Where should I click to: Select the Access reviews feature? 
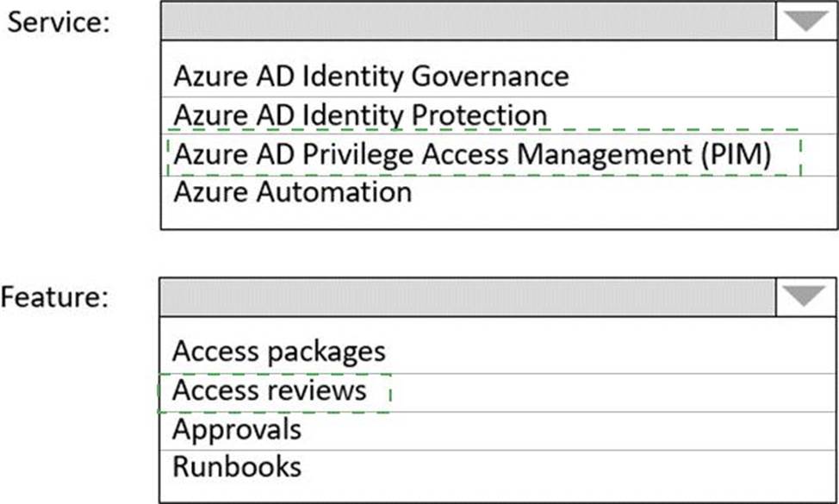pos(270,390)
